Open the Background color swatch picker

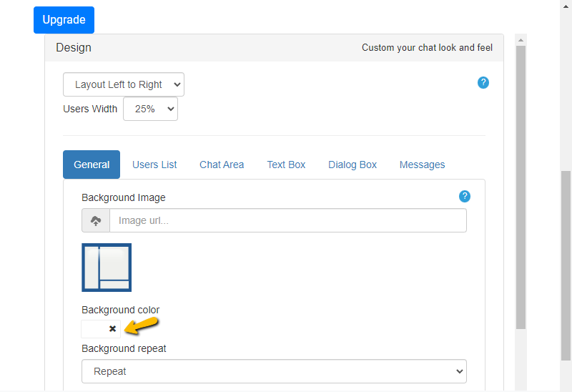[x=94, y=329]
